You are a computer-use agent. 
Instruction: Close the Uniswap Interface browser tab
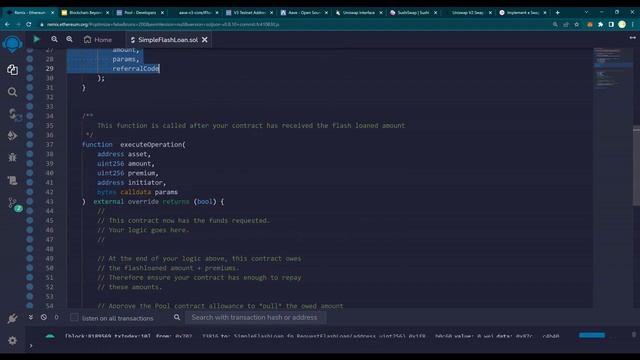(x=381, y=13)
